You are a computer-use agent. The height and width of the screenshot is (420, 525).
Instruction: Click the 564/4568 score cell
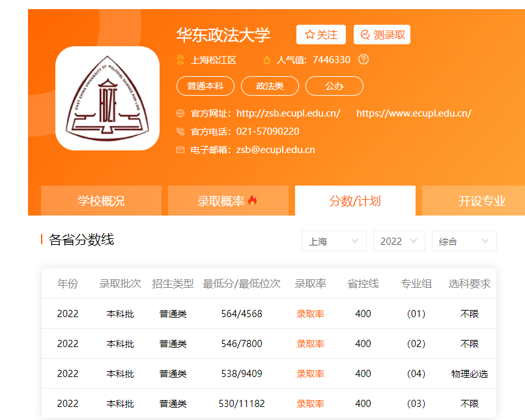click(242, 314)
